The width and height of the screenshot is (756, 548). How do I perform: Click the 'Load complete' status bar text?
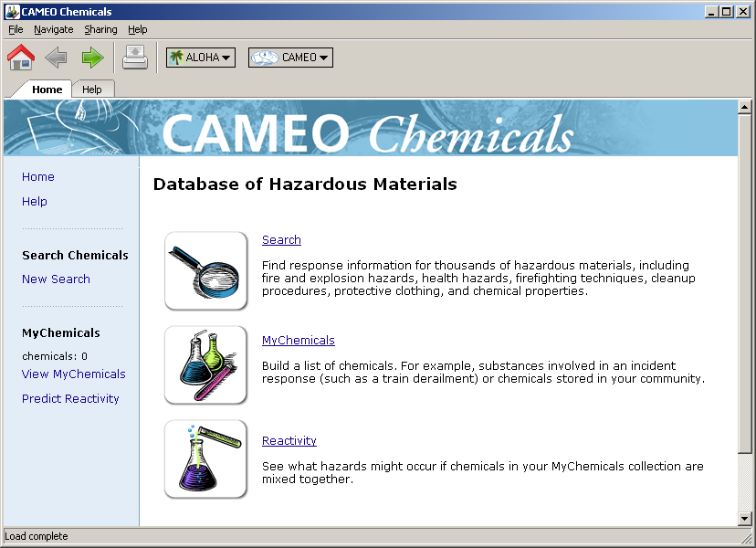pyautogui.click(x=37, y=536)
